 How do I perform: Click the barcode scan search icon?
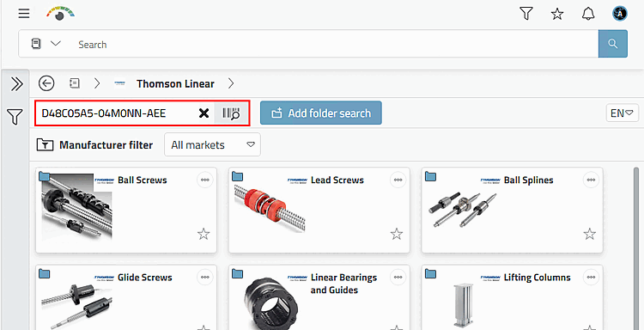click(x=231, y=113)
